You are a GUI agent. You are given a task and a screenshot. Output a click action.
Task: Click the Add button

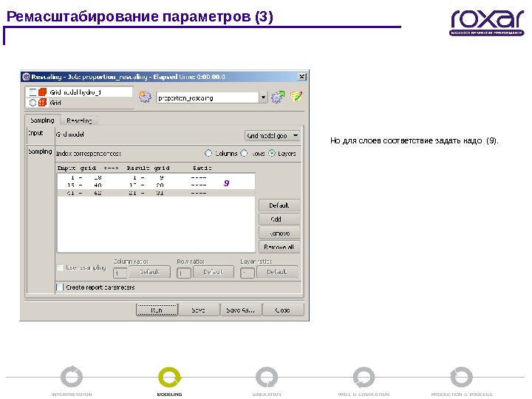279,219
